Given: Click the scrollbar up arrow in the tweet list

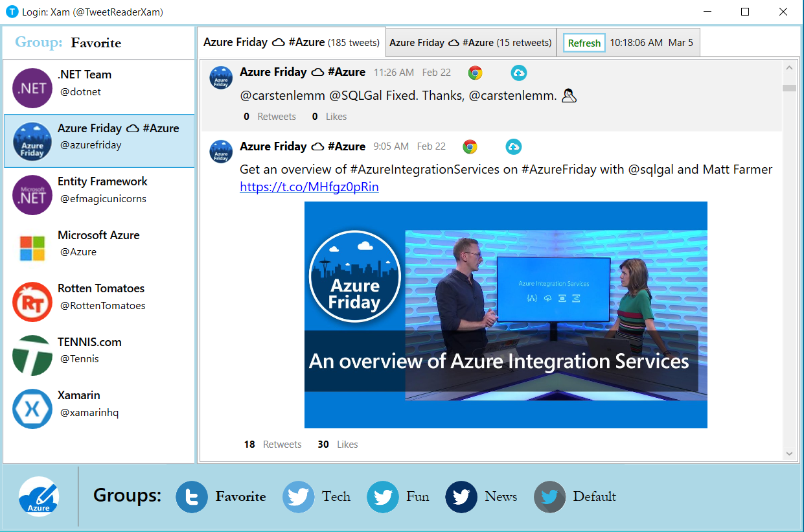Looking at the screenshot, I should tap(789, 67).
